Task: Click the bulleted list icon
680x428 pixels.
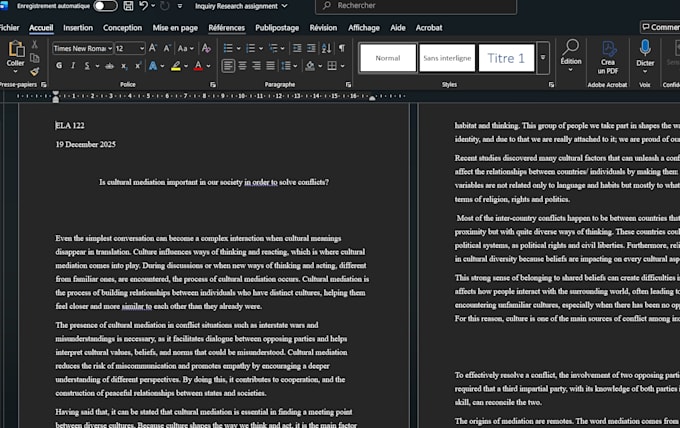Action: [x=228, y=48]
